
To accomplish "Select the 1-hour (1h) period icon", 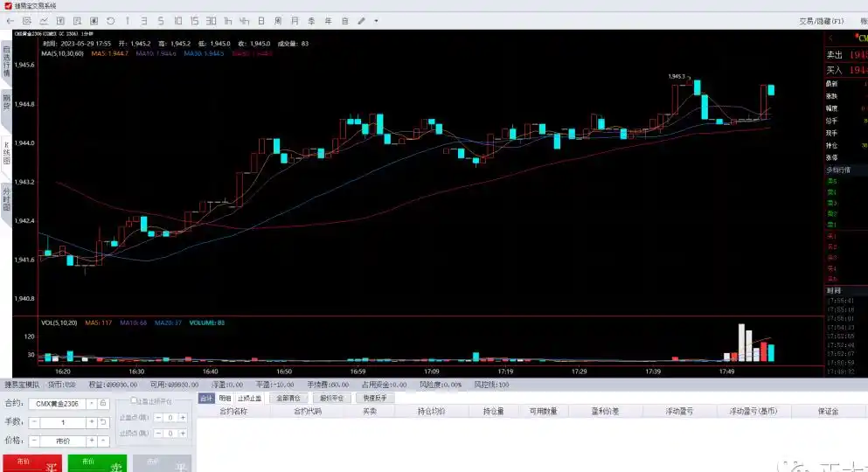I will 228,21.
